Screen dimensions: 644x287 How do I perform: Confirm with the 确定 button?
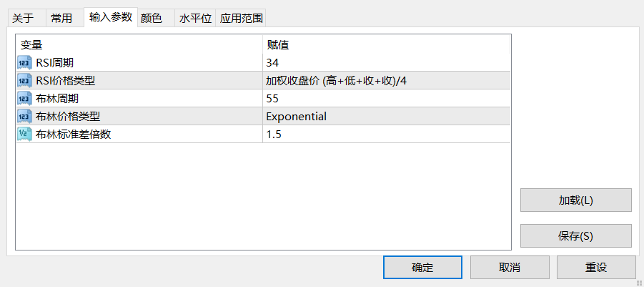[422, 268]
